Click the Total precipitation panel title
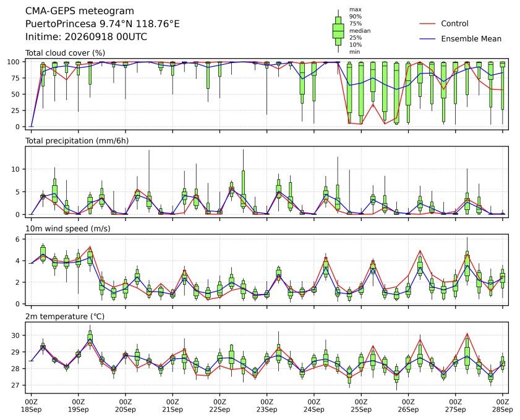The width and height of the screenshot is (520, 420). pos(77,141)
